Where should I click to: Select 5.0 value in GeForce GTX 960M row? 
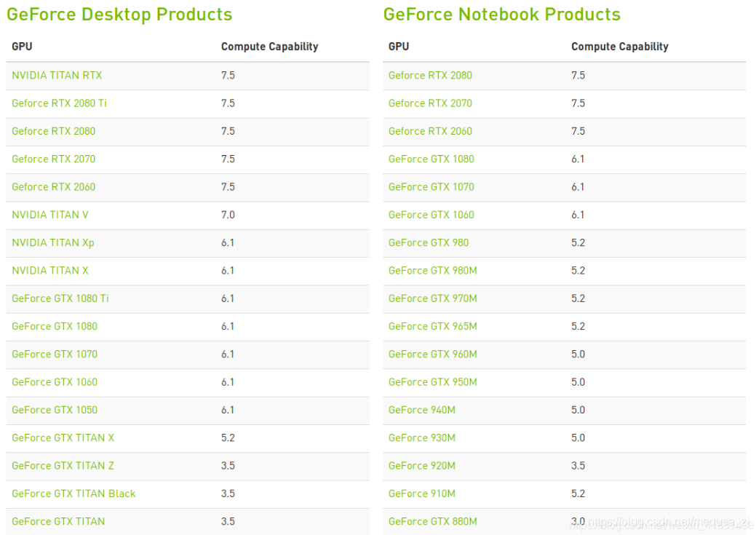[x=578, y=354]
